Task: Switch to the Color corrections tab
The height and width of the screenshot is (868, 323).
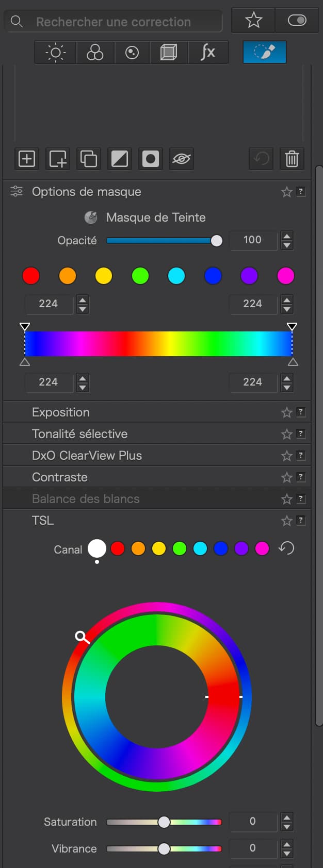Action: tap(95, 53)
